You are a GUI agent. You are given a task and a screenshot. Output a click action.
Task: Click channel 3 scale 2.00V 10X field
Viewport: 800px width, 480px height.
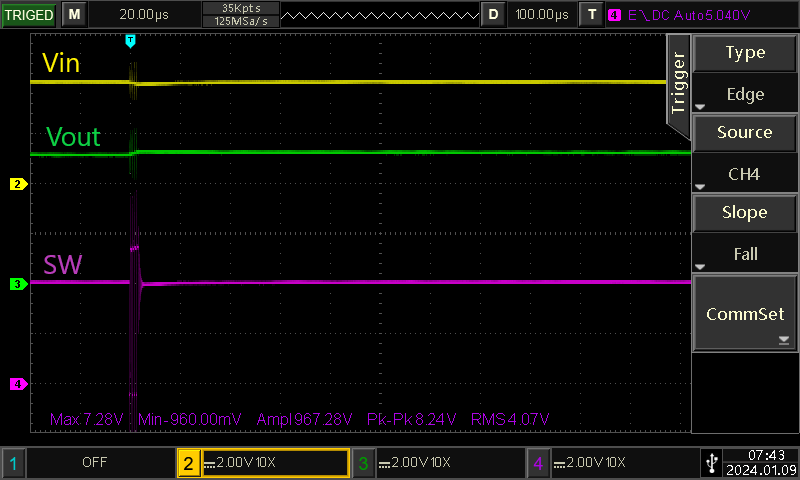451,463
